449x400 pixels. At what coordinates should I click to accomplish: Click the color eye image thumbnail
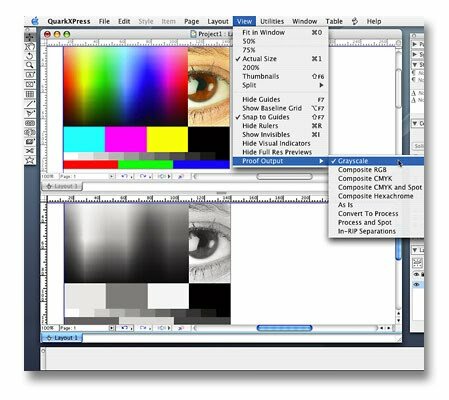[x=209, y=86]
